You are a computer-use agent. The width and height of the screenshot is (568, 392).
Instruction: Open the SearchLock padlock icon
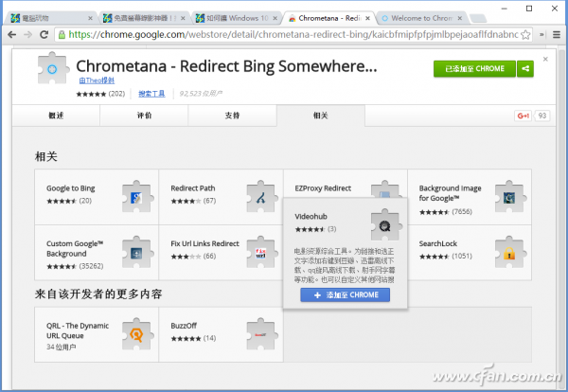click(510, 252)
